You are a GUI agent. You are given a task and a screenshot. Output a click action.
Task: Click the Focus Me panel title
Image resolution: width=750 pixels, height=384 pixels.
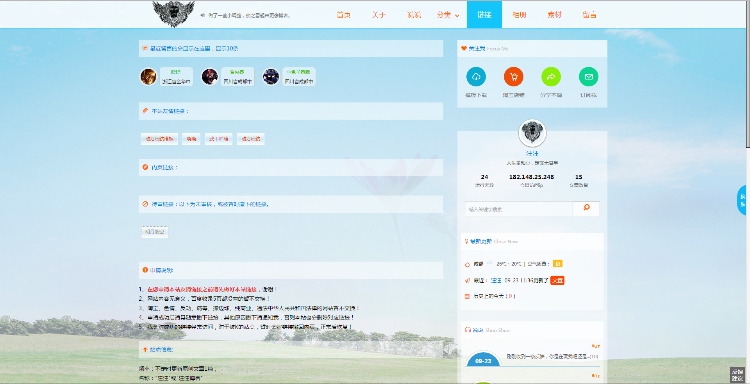click(x=488, y=49)
